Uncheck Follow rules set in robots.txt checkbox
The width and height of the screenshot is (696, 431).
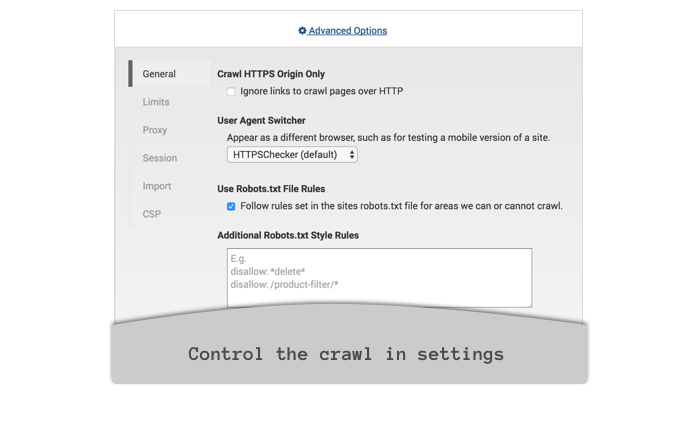click(231, 206)
